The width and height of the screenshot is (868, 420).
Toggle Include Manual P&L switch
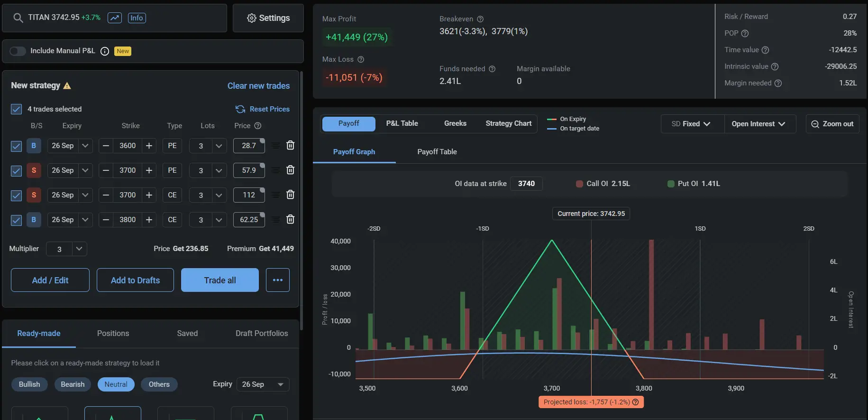[x=18, y=51]
